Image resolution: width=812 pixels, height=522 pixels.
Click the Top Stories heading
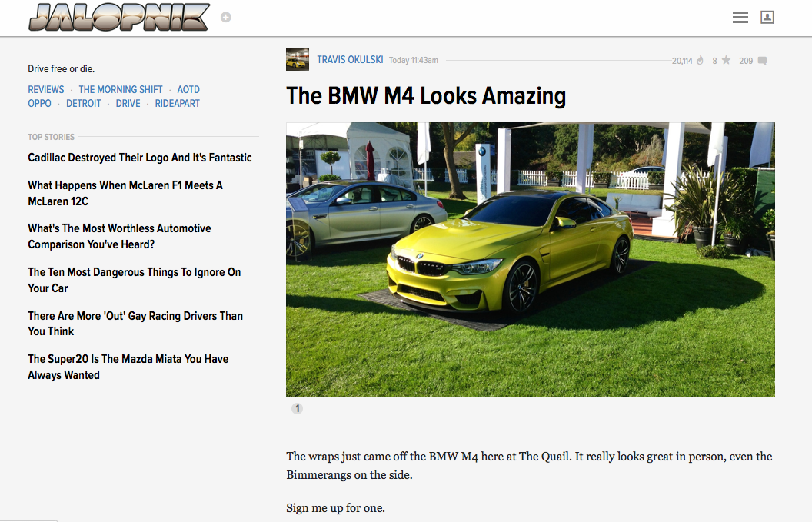click(x=52, y=137)
